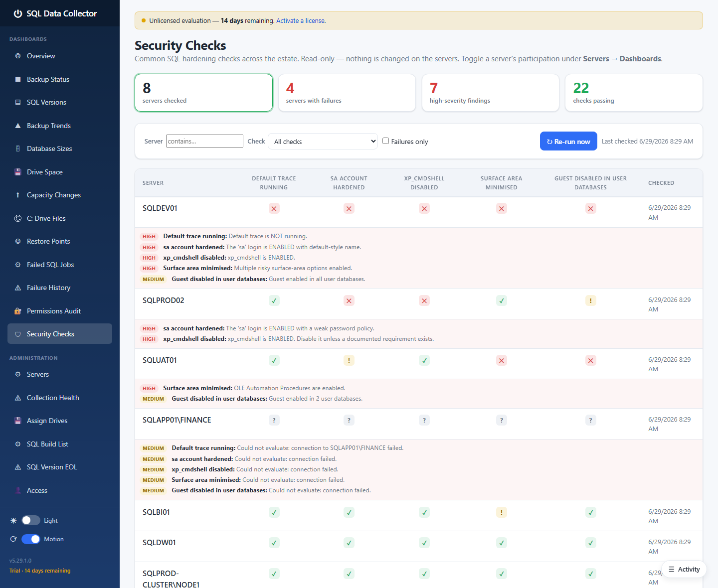Viewport: 718px width, 588px height.
Task: Select the 4 servers with failures card
Action: click(x=347, y=93)
